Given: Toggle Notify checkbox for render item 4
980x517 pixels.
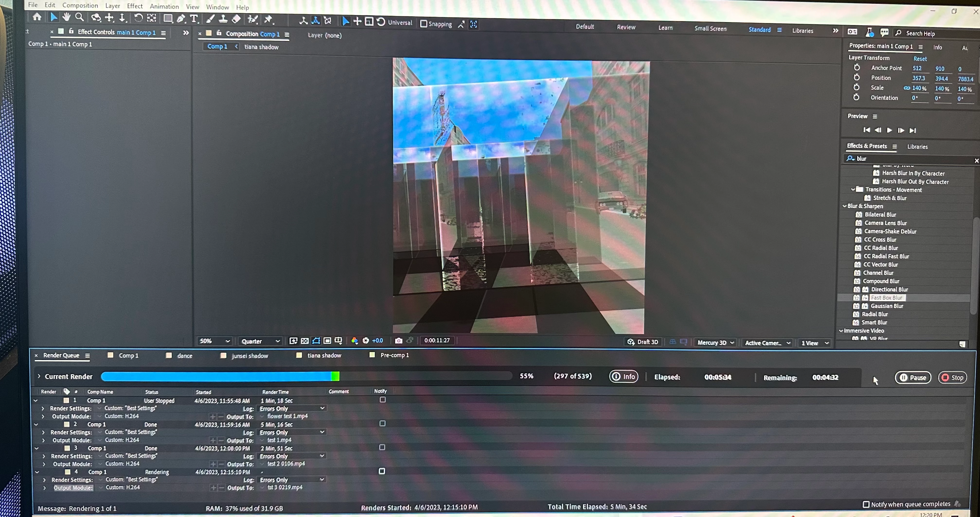Looking at the screenshot, I should 382,471.
